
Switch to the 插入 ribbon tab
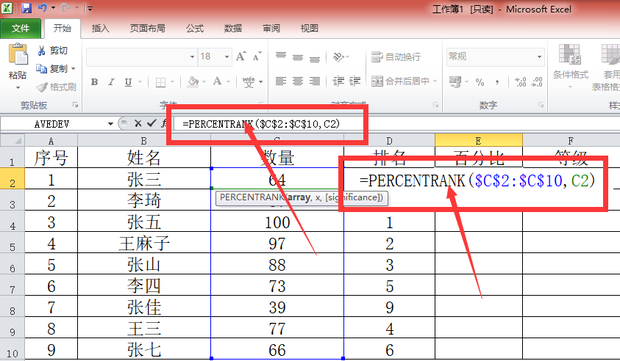(x=100, y=28)
